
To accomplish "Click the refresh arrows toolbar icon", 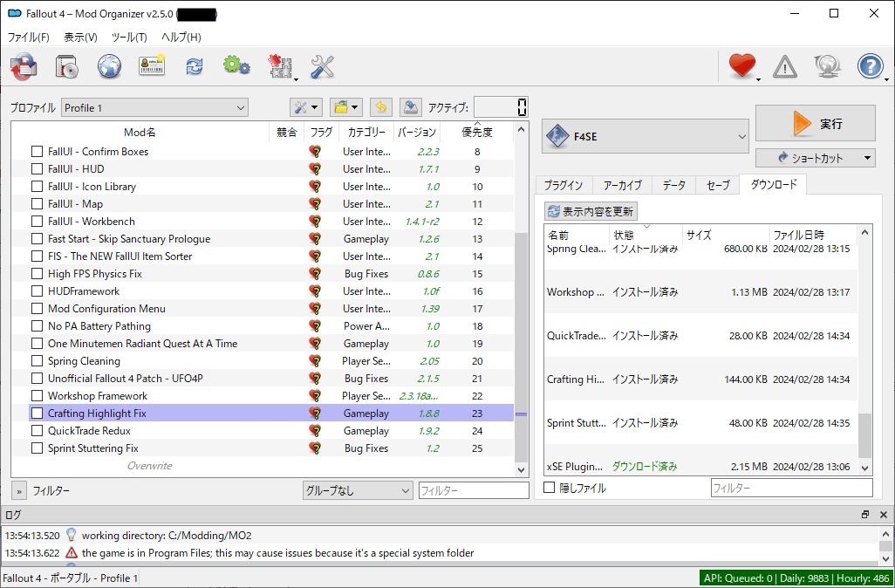I will point(194,66).
